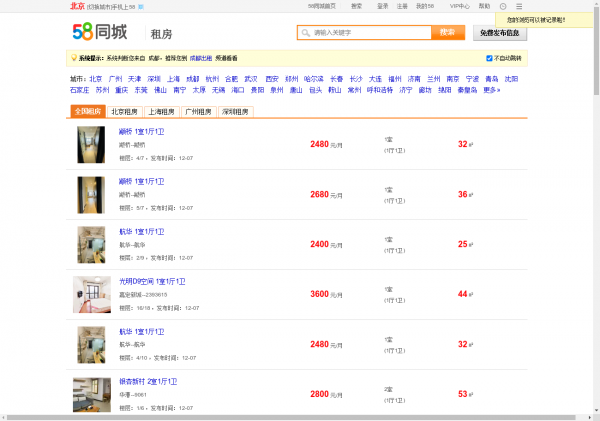This screenshot has height=421, width=600.
Task: Open 光明DI空间 listing photo thumbnail
Action: [91, 294]
